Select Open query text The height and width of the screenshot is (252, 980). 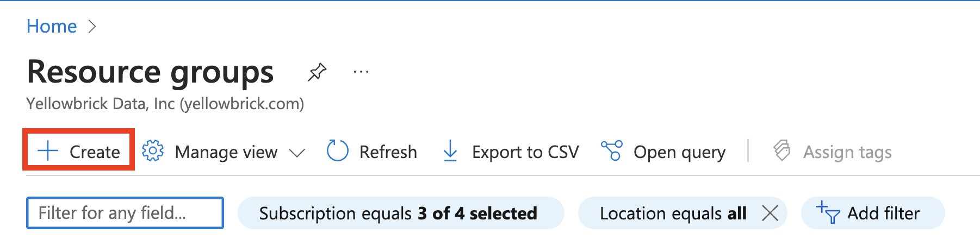pos(679,153)
